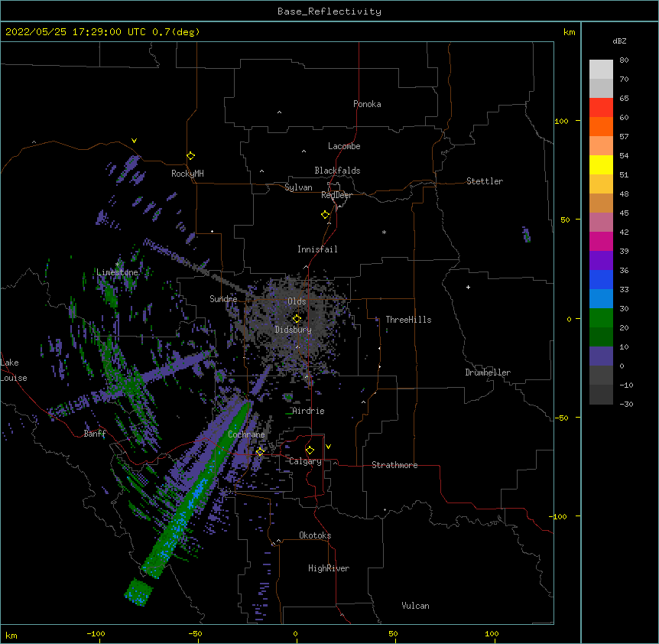
Task: Click the HighRiver label
Action: pyautogui.click(x=329, y=568)
